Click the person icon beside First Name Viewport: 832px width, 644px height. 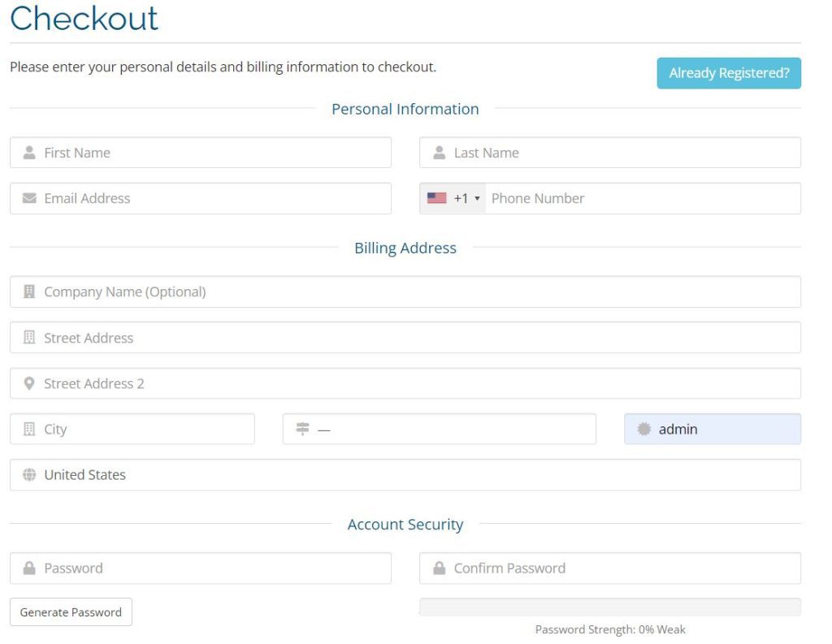pos(29,153)
